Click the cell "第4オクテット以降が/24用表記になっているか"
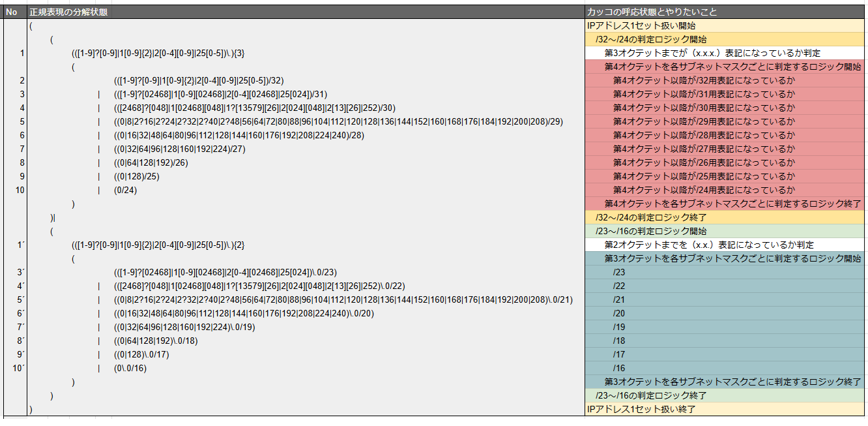This screenshot has height=426, width=868. coord(725,190)
